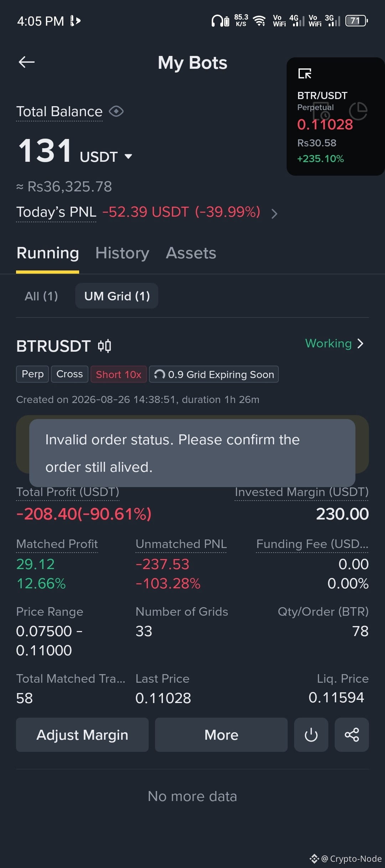Share the bot via share icon
This screenshot has height=868, width=385.
pos(352,735)
